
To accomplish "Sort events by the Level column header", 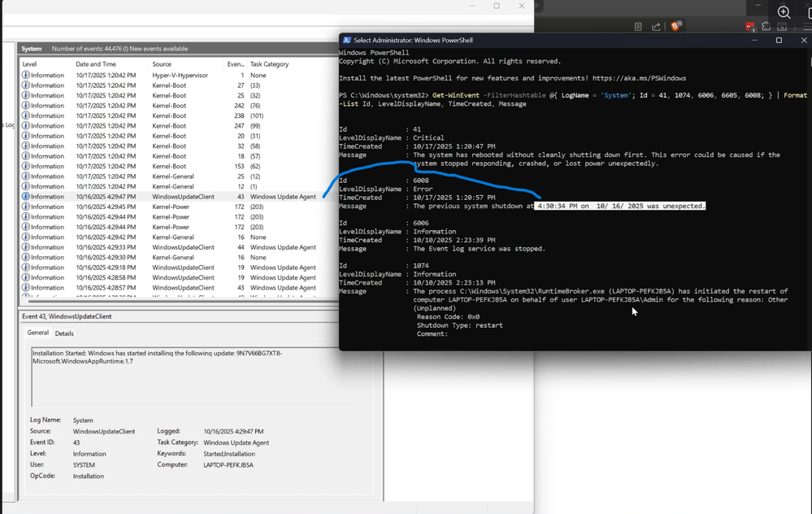I will 46,64.
